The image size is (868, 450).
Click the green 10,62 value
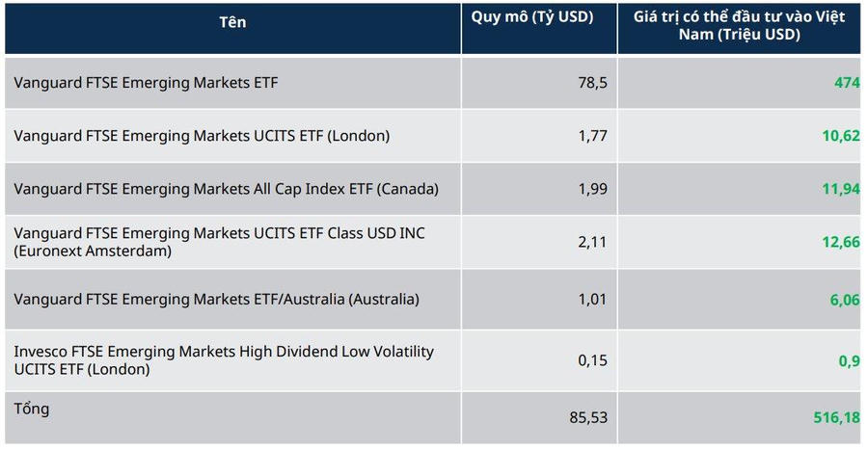(x=840, y=136)
